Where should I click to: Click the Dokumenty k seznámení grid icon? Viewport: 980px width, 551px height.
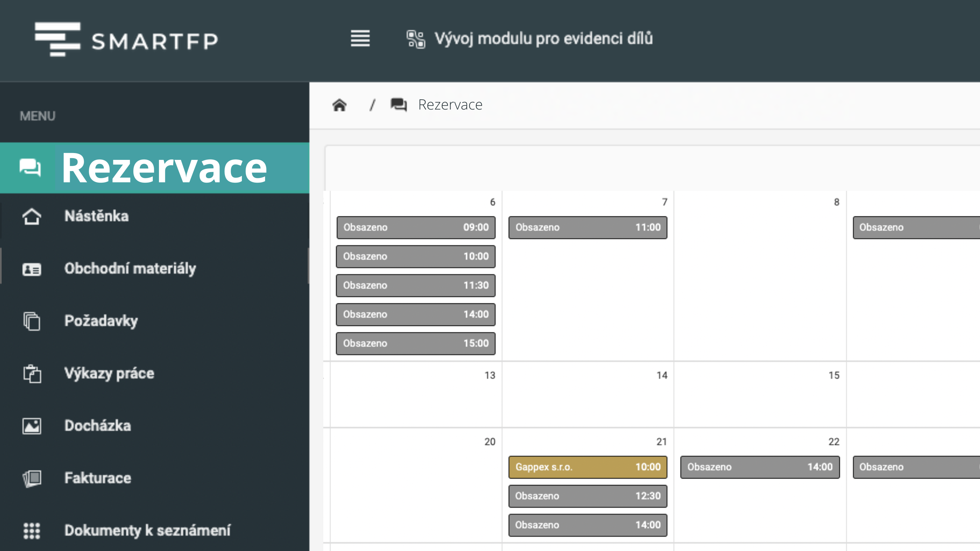[32, 531]
